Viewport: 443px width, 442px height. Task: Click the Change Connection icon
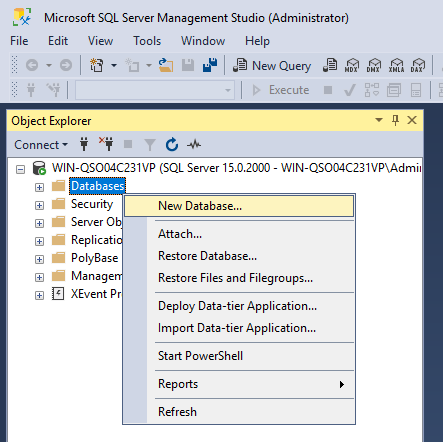coord(53,90)
